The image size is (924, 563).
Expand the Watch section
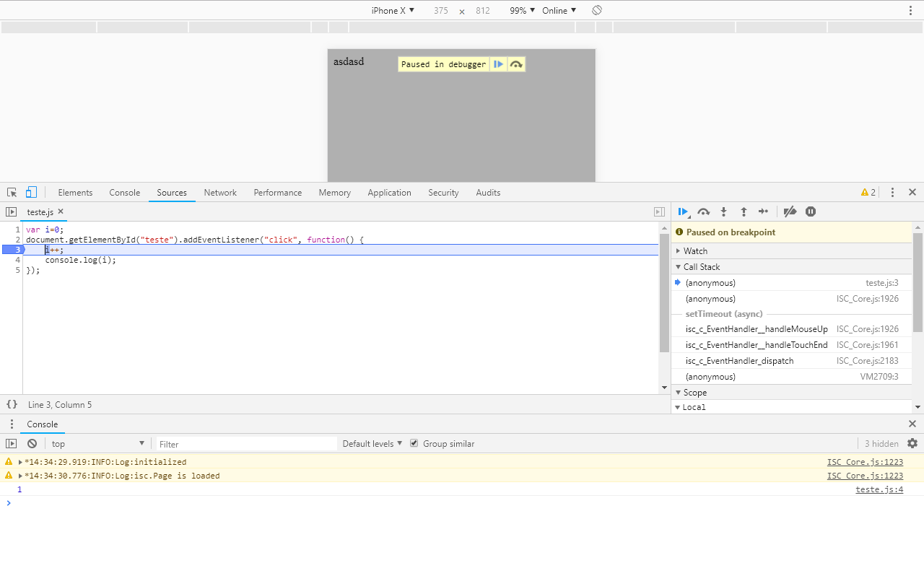click(695, 251)
